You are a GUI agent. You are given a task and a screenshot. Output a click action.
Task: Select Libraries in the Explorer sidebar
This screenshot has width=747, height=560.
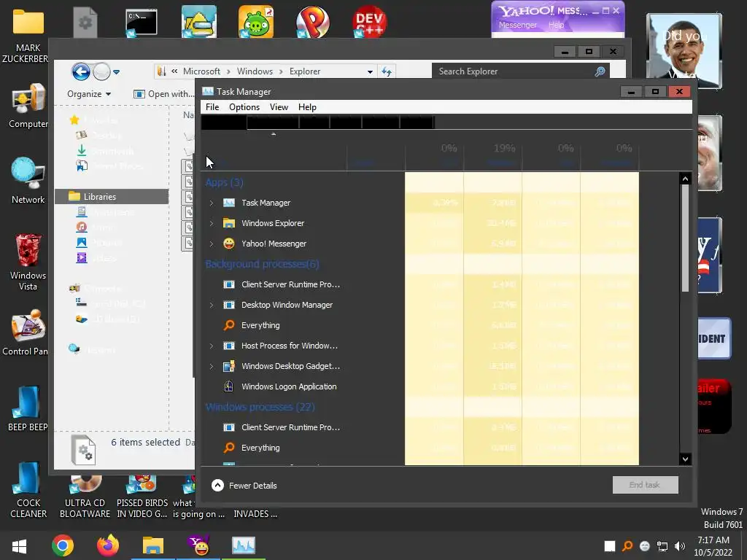pos(112,197)
